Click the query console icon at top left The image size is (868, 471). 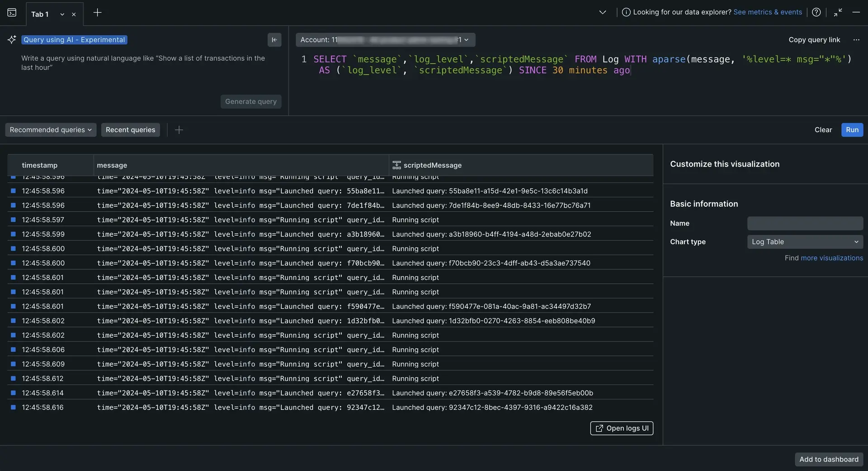12,13
